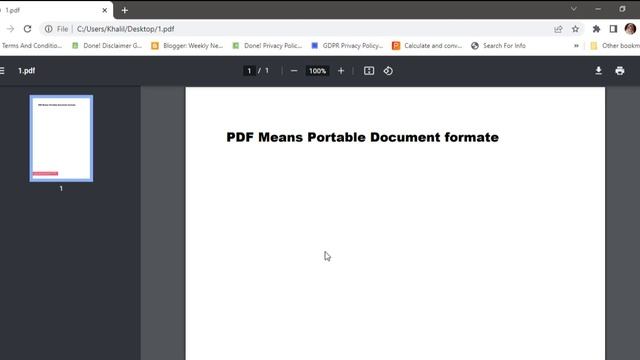Open Search For Info bookmark

click(498, 46)
